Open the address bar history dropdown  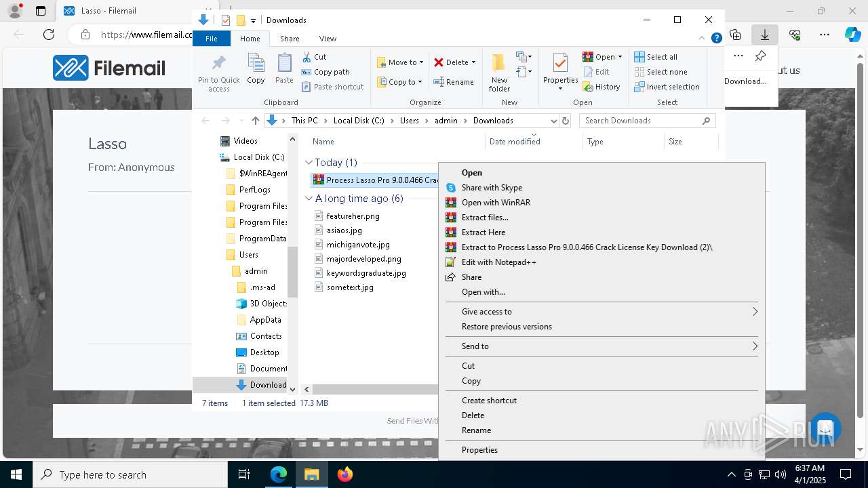(x=553, y=121)
